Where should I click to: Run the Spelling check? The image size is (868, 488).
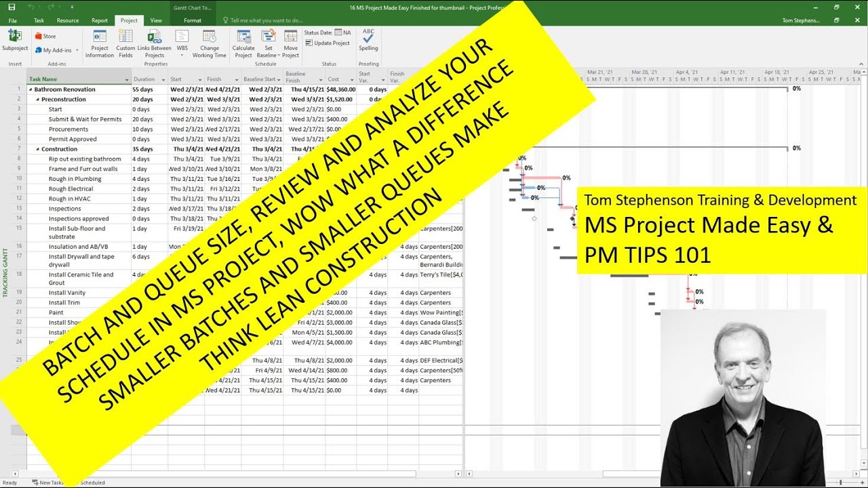click(368, 40)
